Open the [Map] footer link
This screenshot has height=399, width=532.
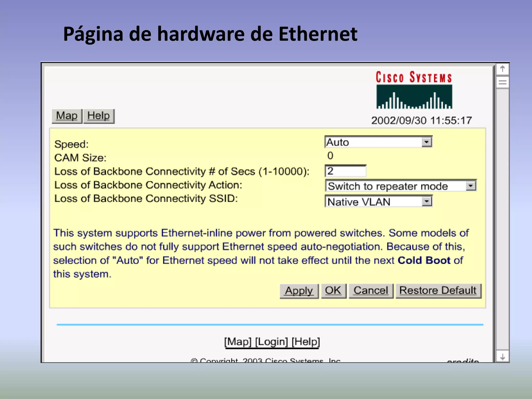pyautogui.click(x=238, y=342)
